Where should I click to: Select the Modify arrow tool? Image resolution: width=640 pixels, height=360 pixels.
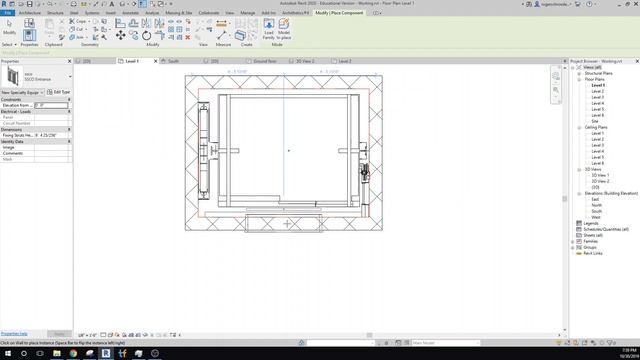point(9,27)
